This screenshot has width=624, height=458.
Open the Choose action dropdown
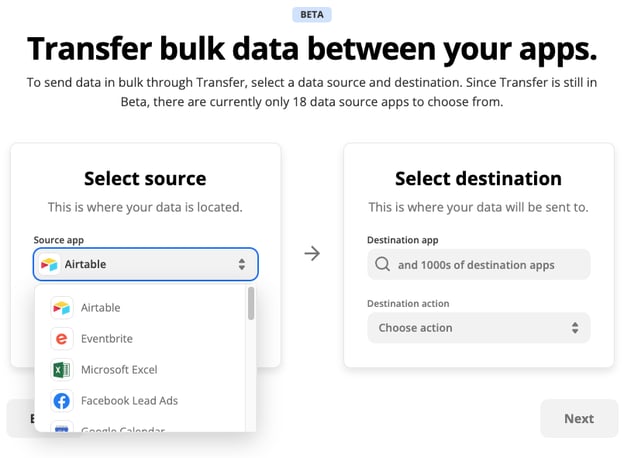tap(478, 328)
